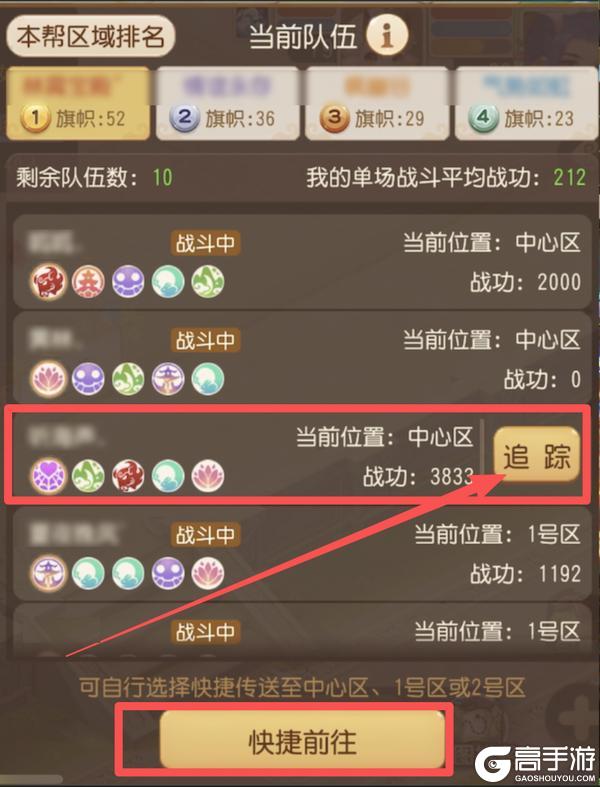Select the fourth-ranked tab with 旗帜:23
Viewport: 600px width, 787px height.
click(x=527, y=104)
